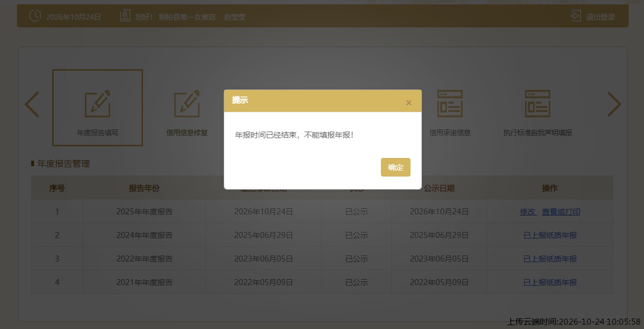This screenshot has height=329, width=644.
Task: Click the 2023年06月05日 公示日期 cell
Action: click(x=439, y=259)
